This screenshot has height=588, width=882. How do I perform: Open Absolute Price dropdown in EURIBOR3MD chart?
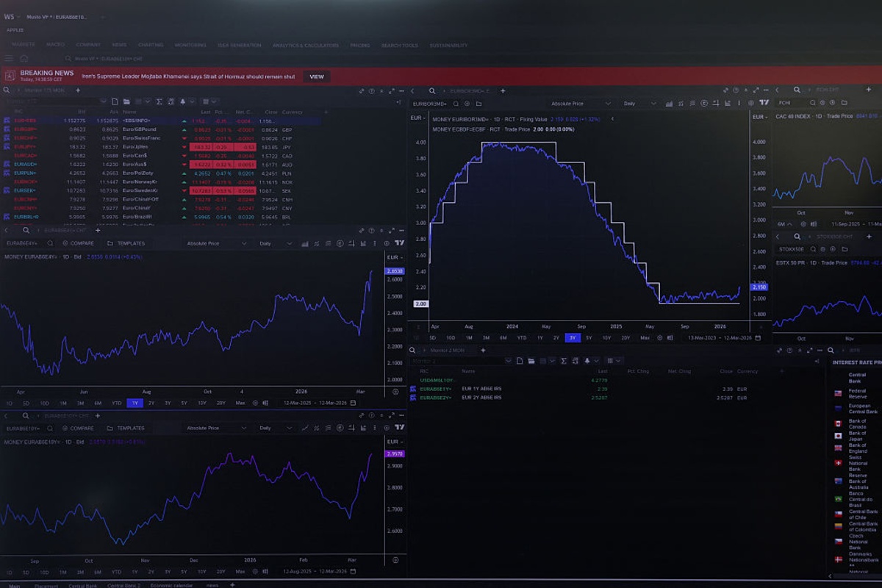(581, 104)
